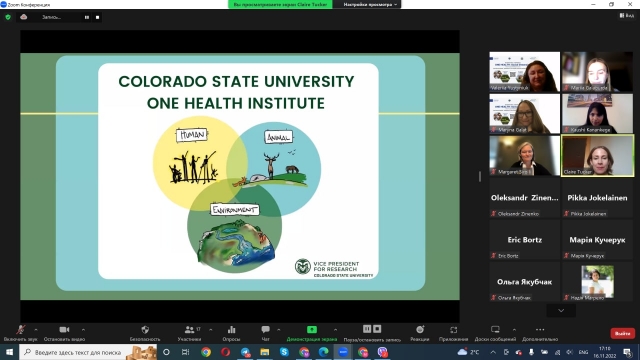This screenshot has width=640, height=360.
Task: Open the Security shield icon
Action: (x=145, y=329)
